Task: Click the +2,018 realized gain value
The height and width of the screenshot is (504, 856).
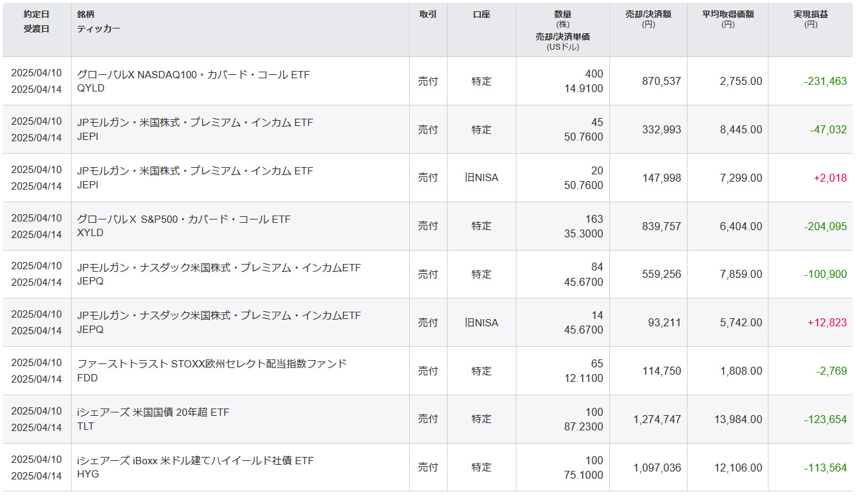Action: pyautogui.click(x=829, y=178)
